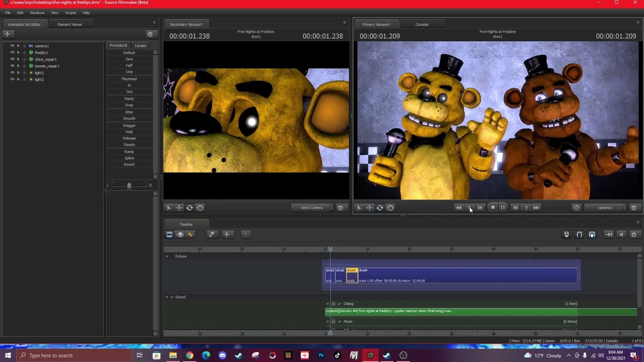Toggle visibility eye for bonnie_repair1
The width and height of the screenshot is (644, 362).
(x=13, y=66)
